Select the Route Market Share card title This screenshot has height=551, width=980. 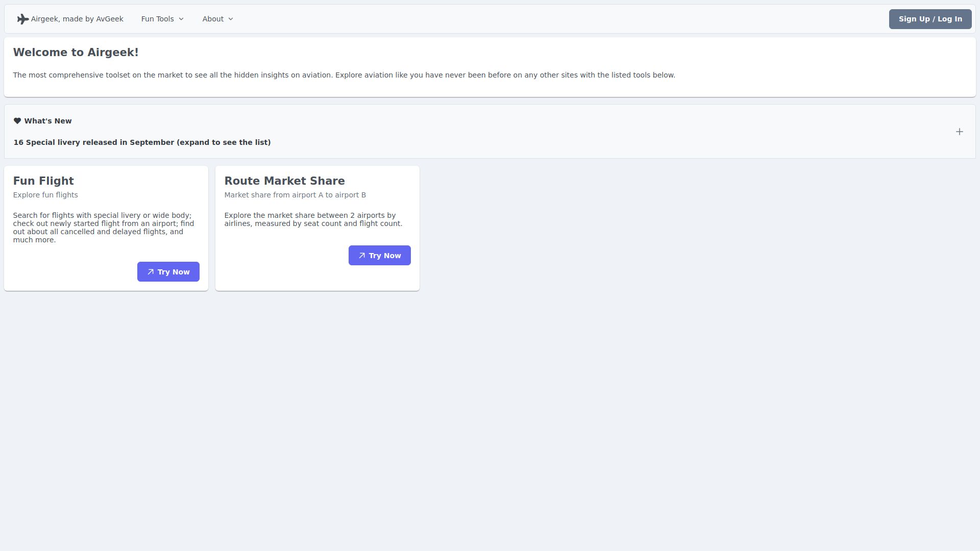tap(284, 181)
